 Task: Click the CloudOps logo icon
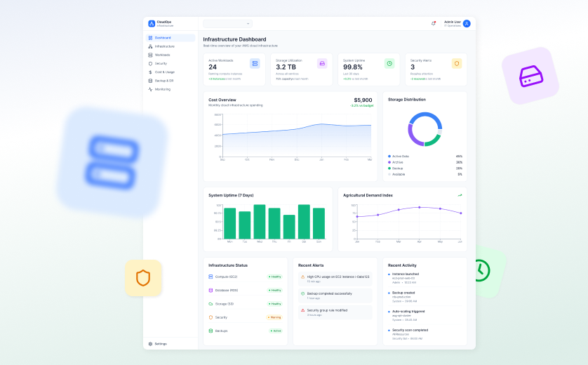(152, 23)
